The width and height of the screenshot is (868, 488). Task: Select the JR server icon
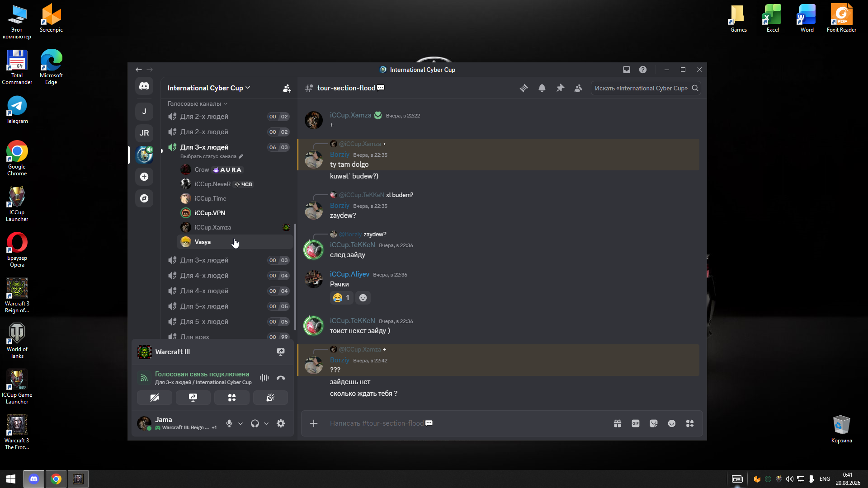pyautogui.click(x=144, y=133)
